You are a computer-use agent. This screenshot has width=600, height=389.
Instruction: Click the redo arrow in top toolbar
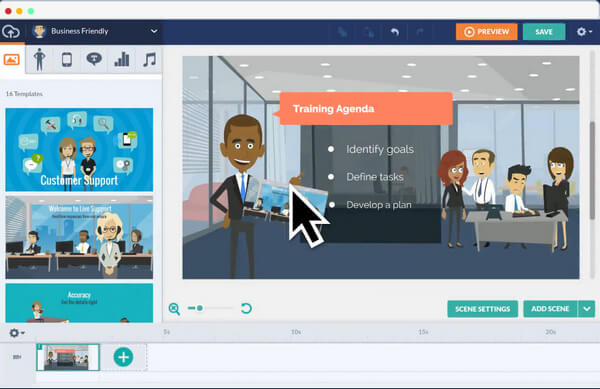420,32
